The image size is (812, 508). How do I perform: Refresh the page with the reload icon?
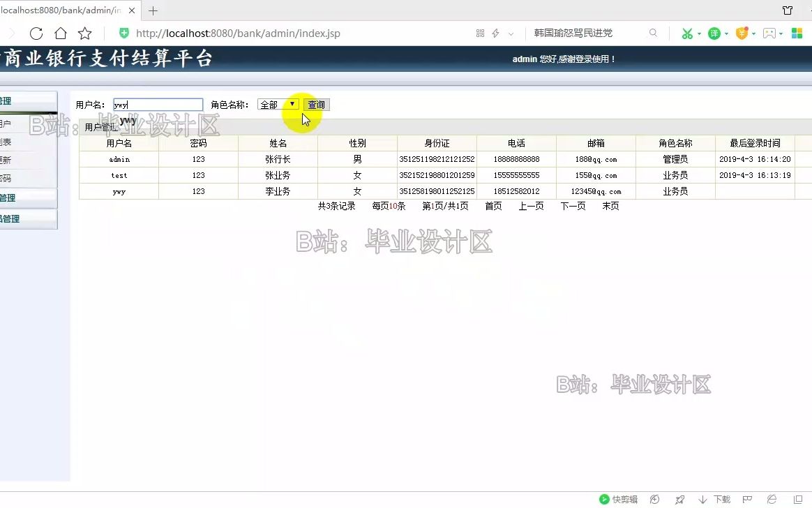tap(35, 33)
